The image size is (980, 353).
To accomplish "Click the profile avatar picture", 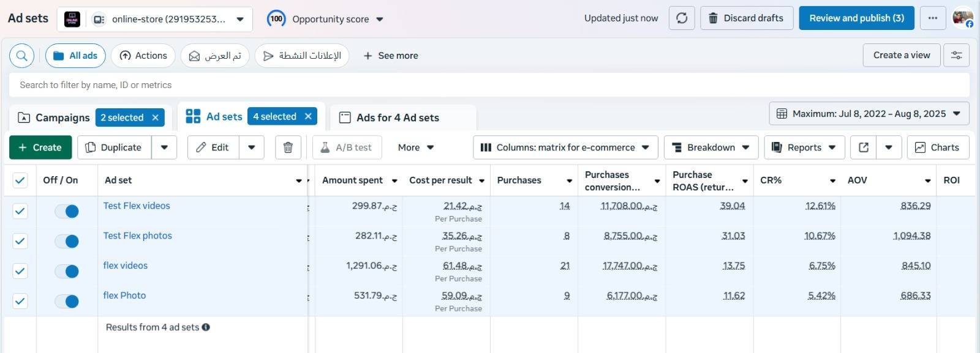I will [x=962, y=18].
